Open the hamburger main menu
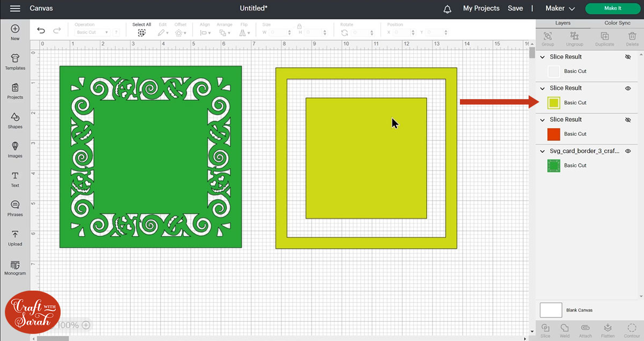This screenshot has height=341, width=644. click(x=15, y=9)
